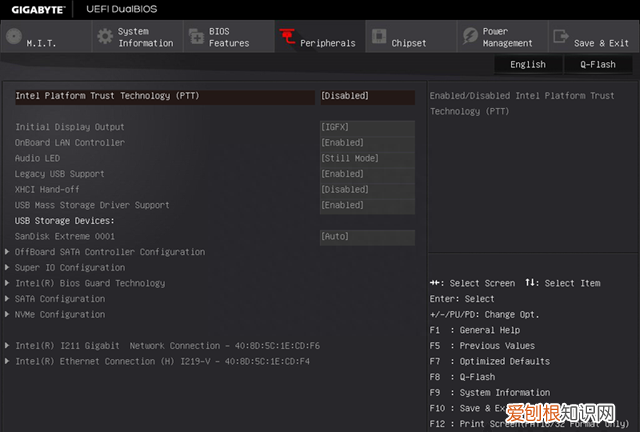This screenshot has width=640, height=432.
Task: Click the Power Management icon
Action: 469,37
